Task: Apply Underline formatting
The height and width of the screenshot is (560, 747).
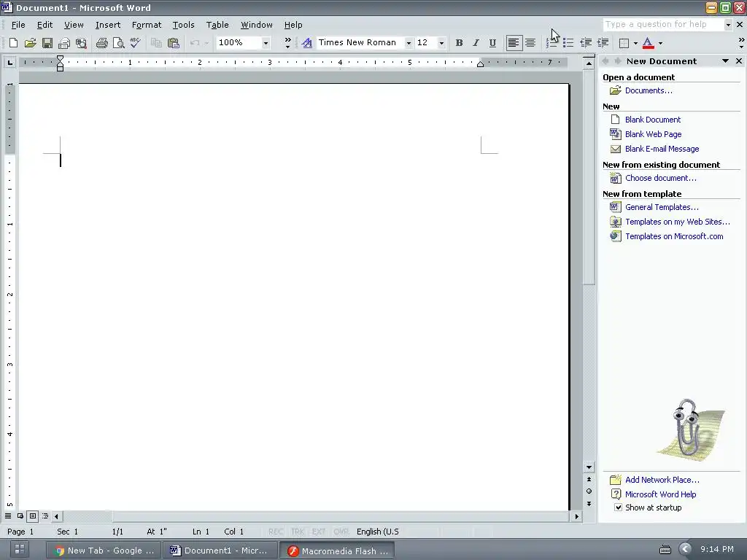Action: pos(492,43)
